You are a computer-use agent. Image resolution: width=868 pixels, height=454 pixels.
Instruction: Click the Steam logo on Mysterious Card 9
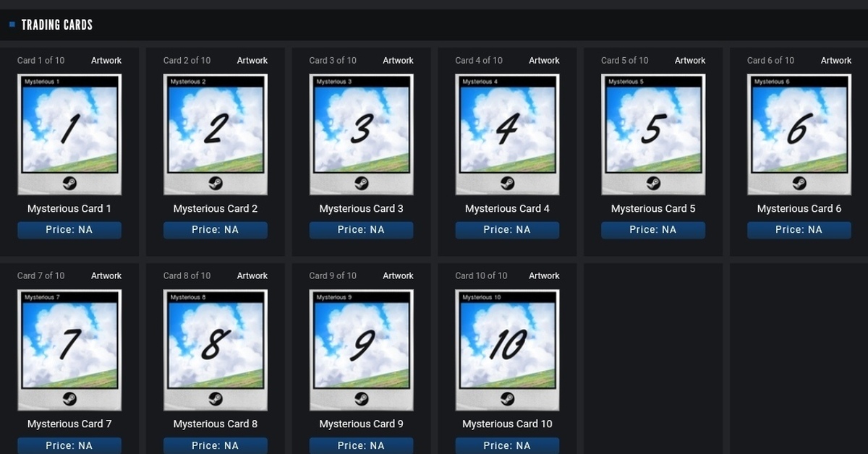[362, 398]
